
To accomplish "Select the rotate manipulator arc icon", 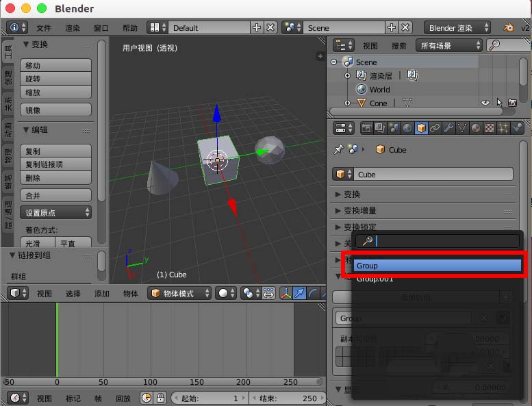I will tap(313, 294).
